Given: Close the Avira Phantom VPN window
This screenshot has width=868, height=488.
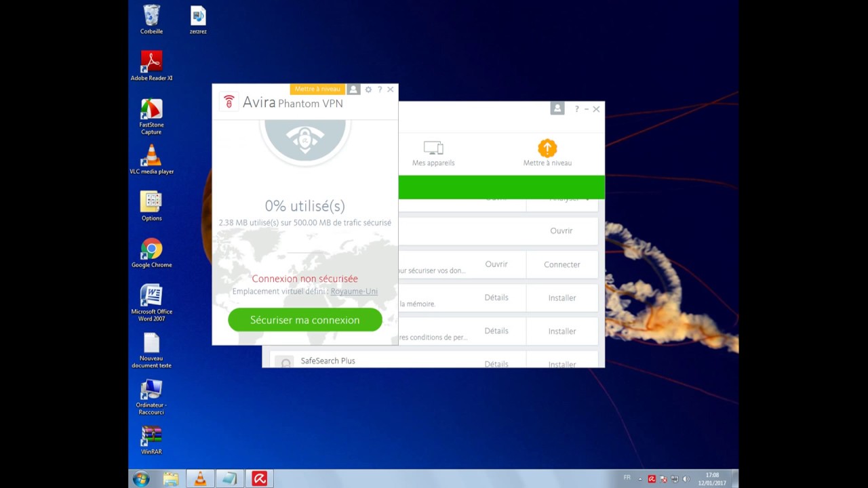Looking at the screenshot, I should tap(391, 89).
